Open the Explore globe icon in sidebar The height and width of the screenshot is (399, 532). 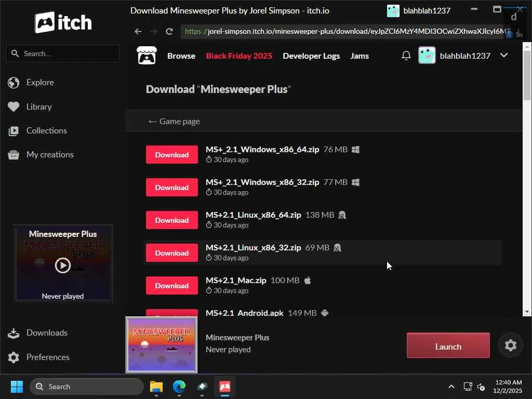click(x=14, y=83)
